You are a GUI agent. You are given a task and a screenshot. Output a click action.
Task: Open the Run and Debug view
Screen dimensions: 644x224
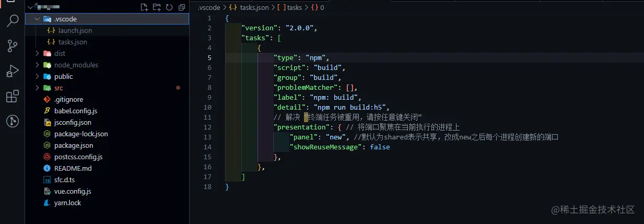click(x=13, y=71)
